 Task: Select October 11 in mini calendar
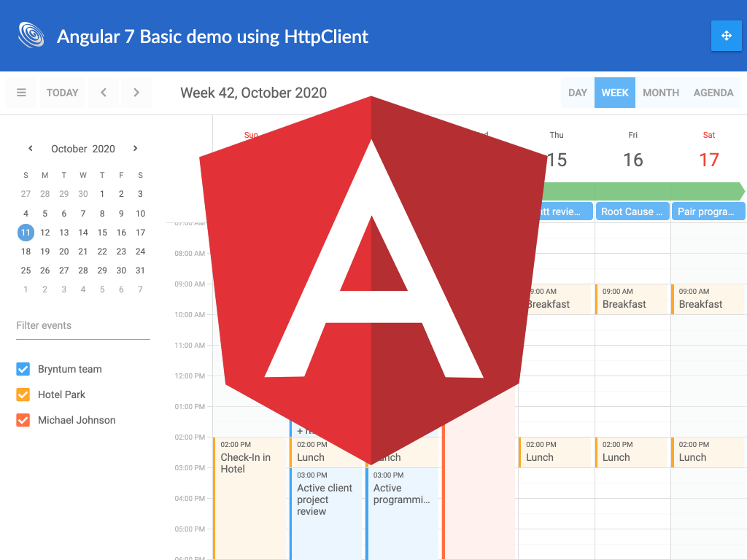[26, 233]
